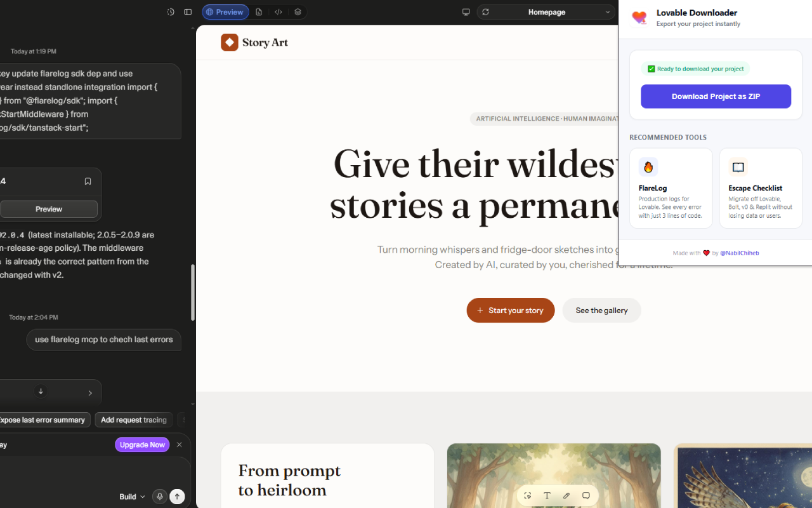
Task: Refresh the preview page
Action: [486, 12]
